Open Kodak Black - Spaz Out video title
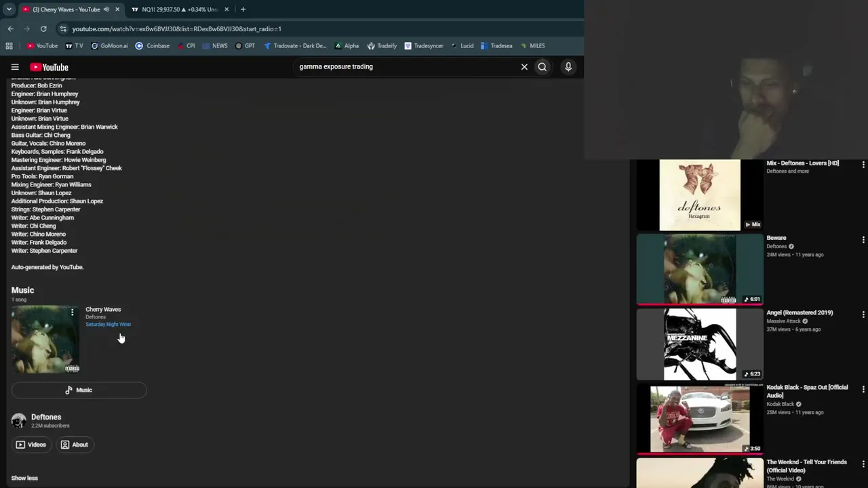 pyautogui.click(x=808, y=392)
